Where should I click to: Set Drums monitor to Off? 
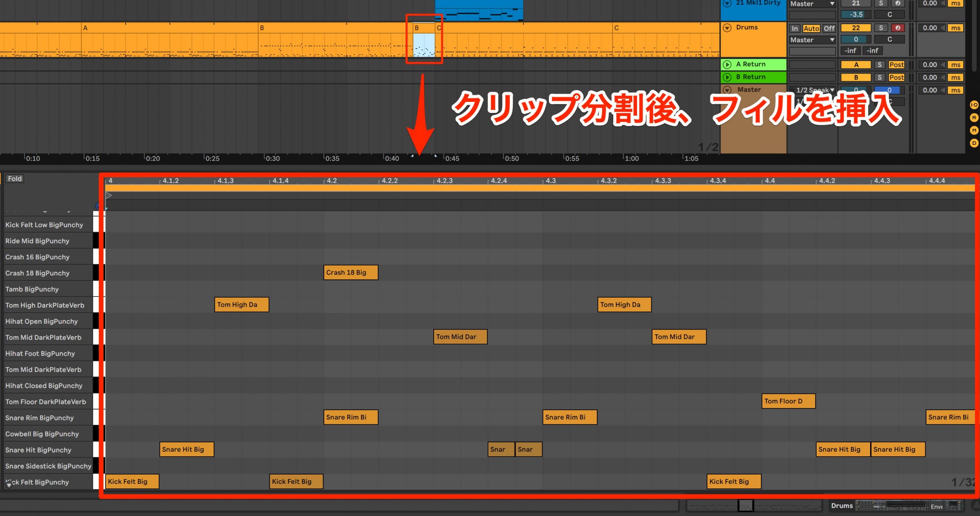coord(829,28)
